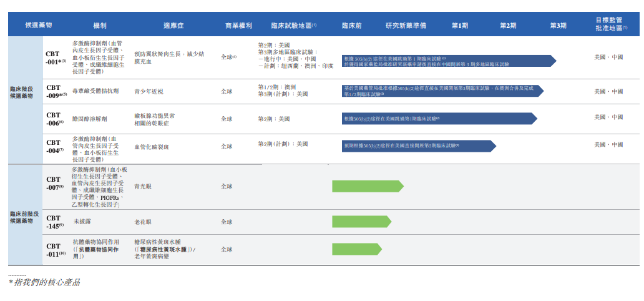Click the 未披露 mechanism cell

click(x=82, y=222)
